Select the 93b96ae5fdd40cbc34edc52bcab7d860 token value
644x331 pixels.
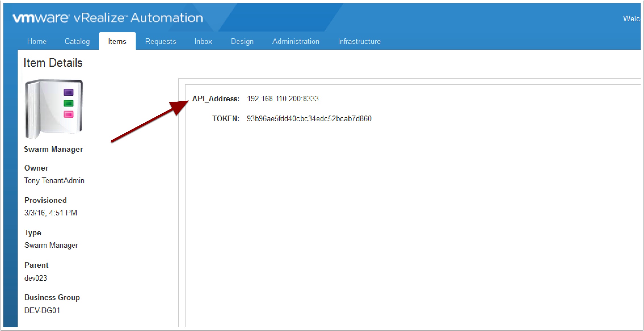pyautogui.click(x=309, y=119)
